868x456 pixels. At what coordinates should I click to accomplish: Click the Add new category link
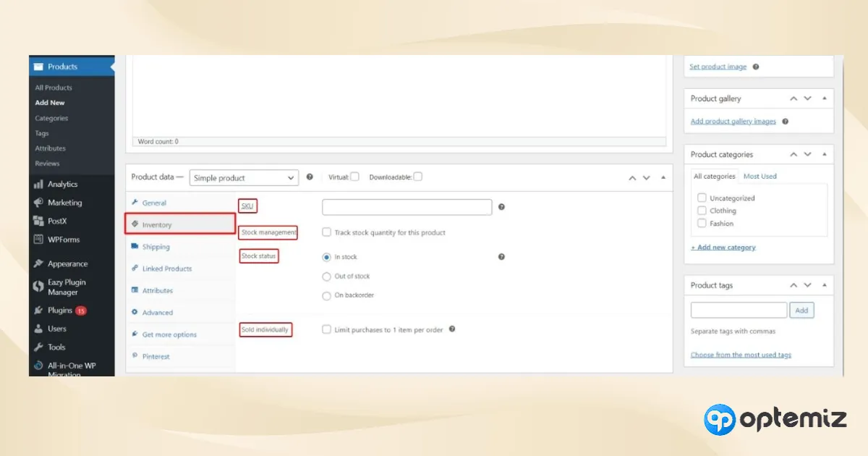click(723, 248)
